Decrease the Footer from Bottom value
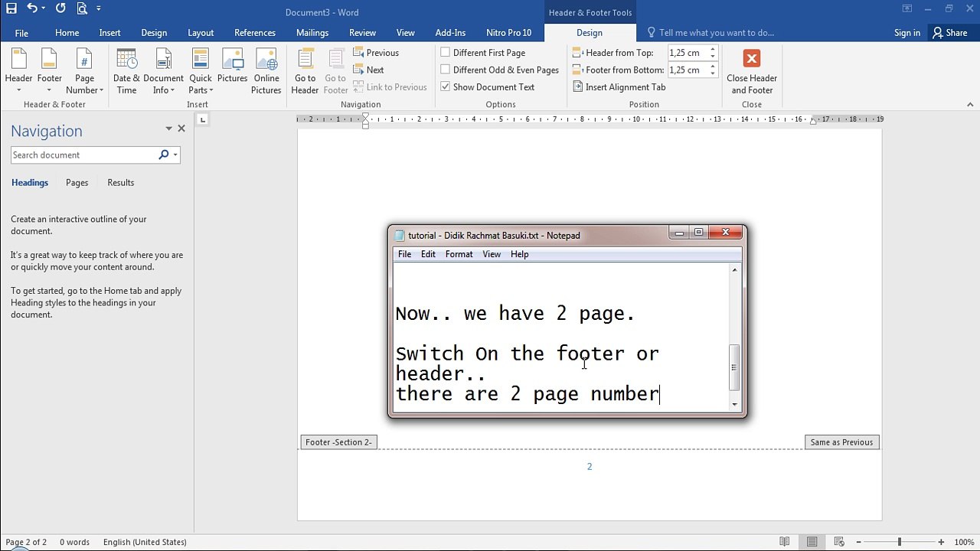The height and width of the screenshot is (551, 980). (713, 73)
